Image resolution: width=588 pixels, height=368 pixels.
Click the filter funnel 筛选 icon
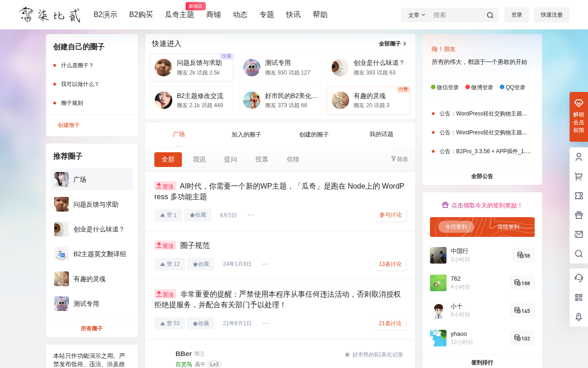coord(399,159)
